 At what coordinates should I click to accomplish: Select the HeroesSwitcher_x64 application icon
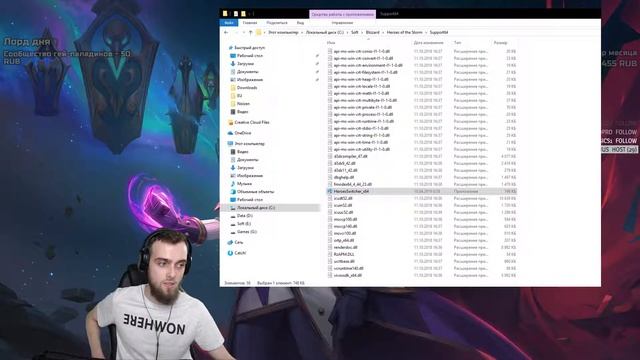point(330,191)
